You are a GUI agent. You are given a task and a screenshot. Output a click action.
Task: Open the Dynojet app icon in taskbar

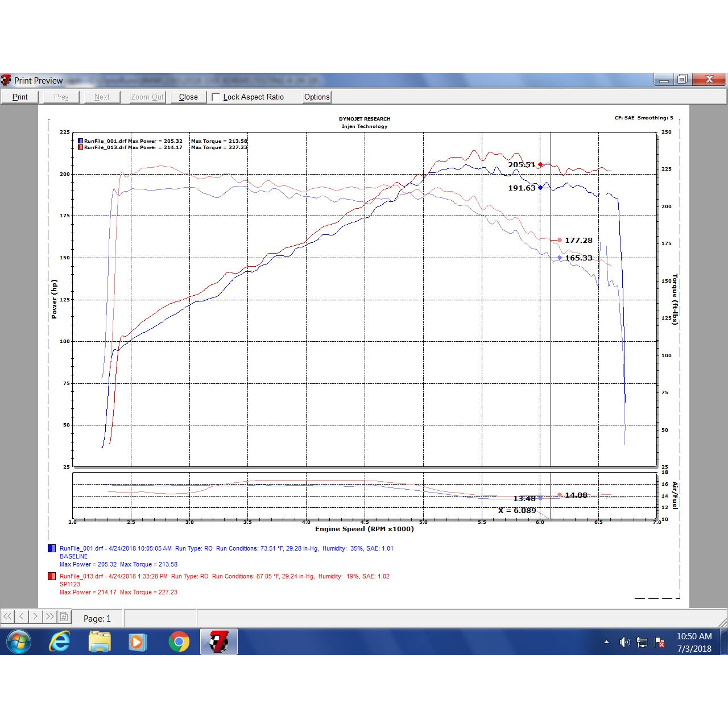218,642
